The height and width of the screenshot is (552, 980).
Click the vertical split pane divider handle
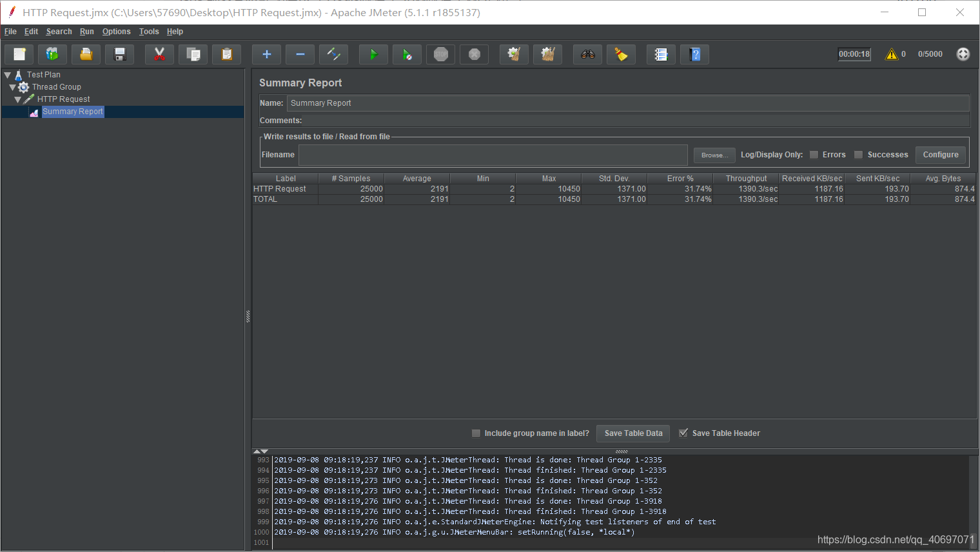point(248,316)
